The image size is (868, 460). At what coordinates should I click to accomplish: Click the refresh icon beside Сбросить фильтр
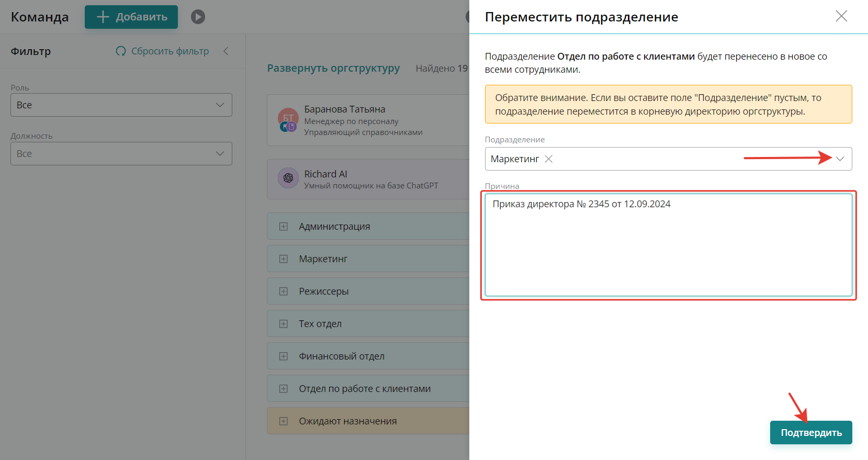pyautogui.click(x=121, y=51)
